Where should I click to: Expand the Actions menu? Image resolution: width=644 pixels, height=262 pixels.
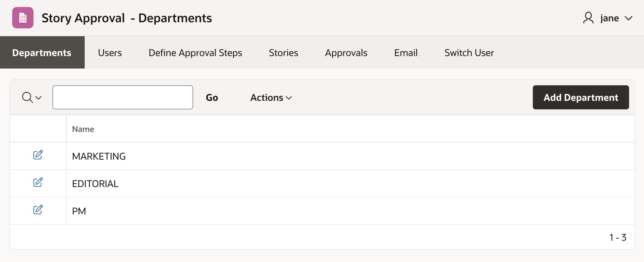coord(271,97)
